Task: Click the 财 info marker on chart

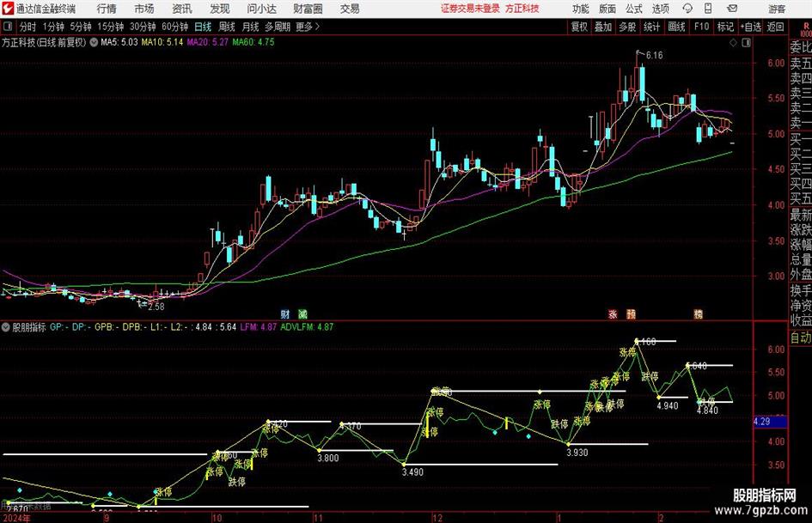Action: coord(285,314)
